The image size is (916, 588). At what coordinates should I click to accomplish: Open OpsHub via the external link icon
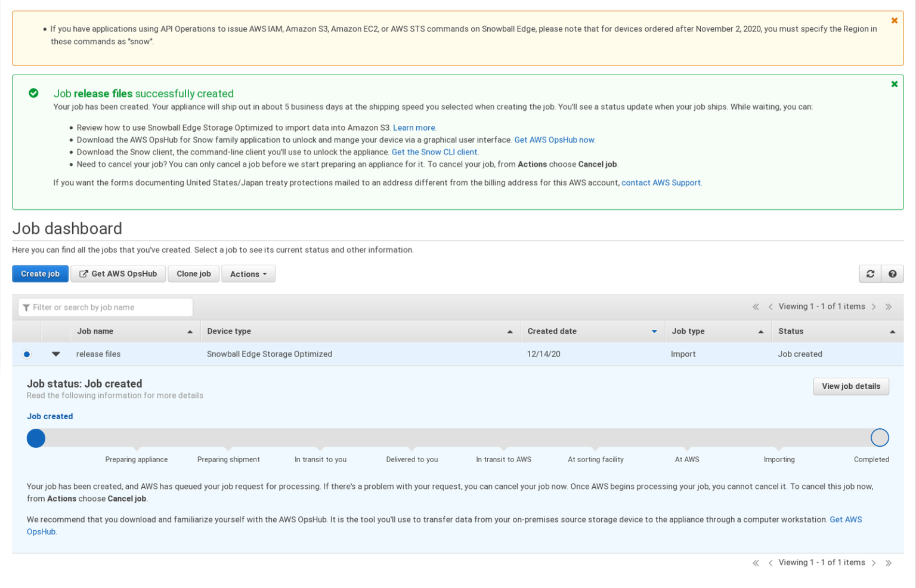pyautogui.click(x=83, y=273)
